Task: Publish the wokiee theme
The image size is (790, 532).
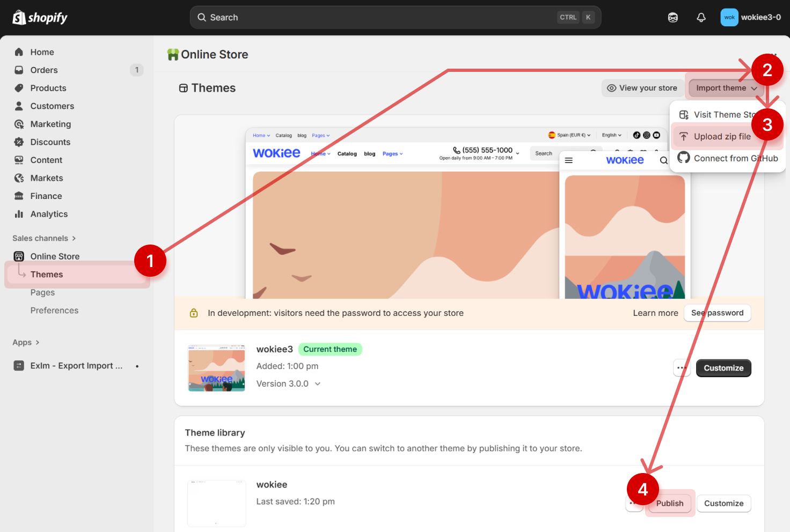Action: click(x=669, y=504)
